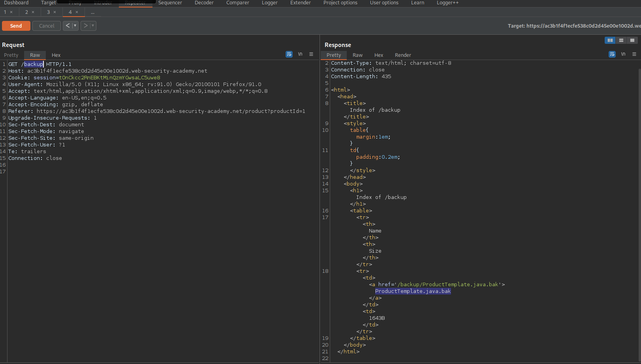Screen dimensions: 641x364
Task: Open the forward history dropdown arrow
Action: (93, 26)
